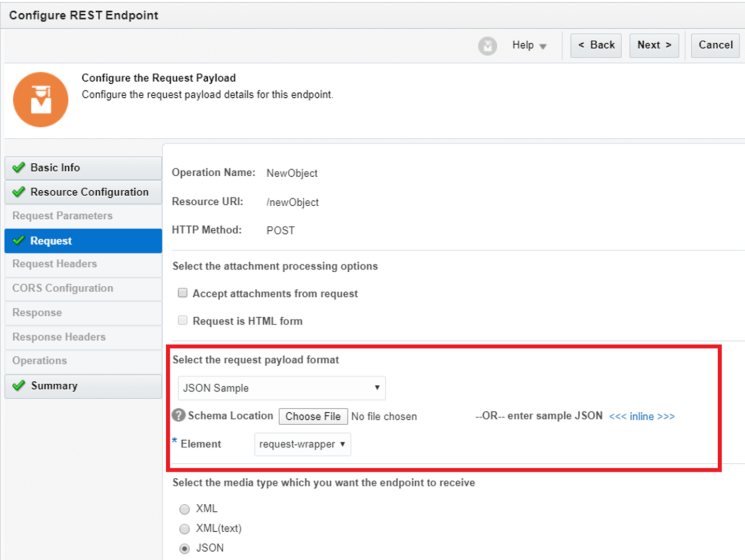Click the green checkmark beside Summary
The image size is (745, 560).
(x=17, y=385)
